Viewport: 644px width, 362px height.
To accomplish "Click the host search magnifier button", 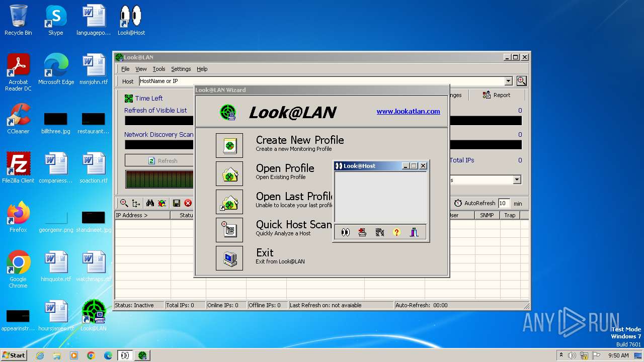I will (521, 81).
